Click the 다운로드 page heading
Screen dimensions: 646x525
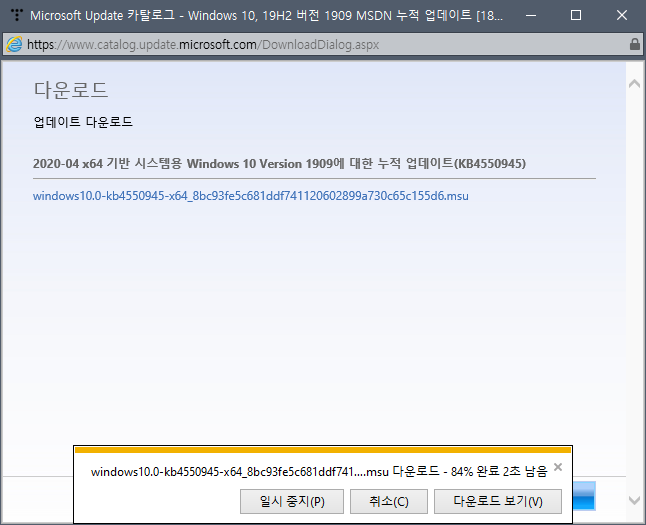(71, 90)
